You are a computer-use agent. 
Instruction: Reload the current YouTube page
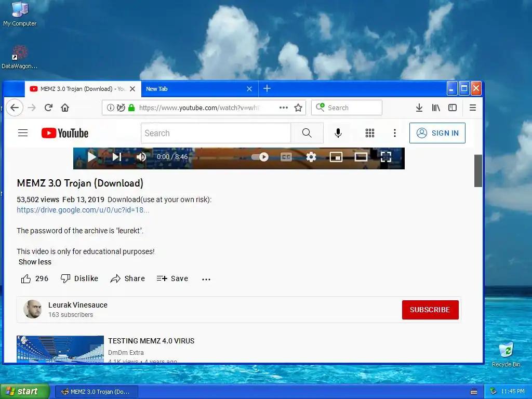pos(48,108)
